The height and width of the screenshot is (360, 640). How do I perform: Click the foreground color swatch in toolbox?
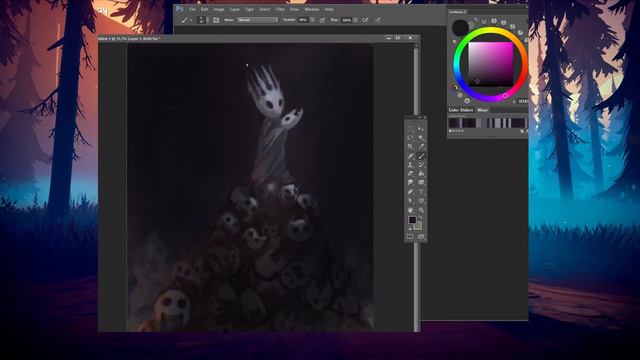tap(412, 220)
